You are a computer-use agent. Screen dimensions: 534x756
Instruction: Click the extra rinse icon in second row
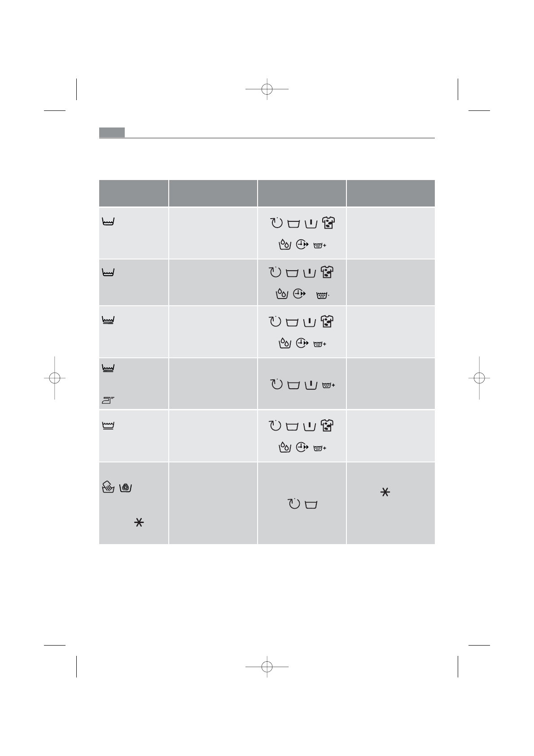click(x=323, y=295)
